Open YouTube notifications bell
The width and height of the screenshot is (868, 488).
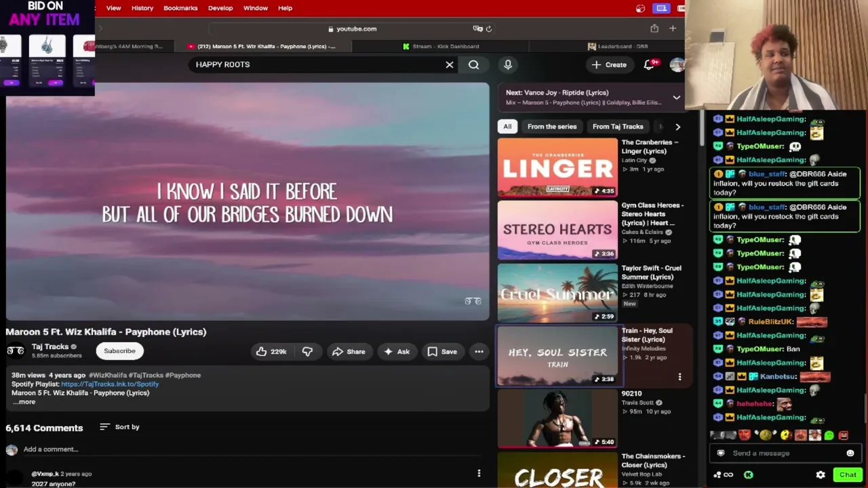coord(649,64)
